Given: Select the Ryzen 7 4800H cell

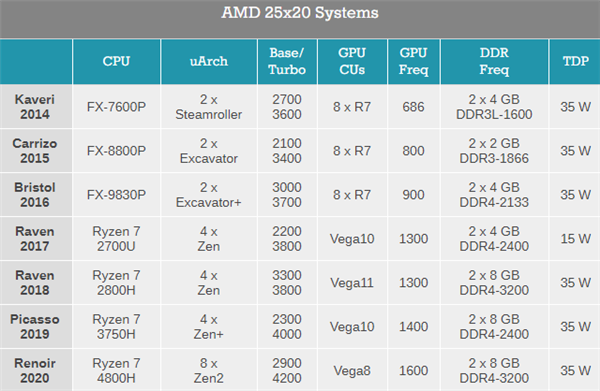Looking at the screenshot, I should point(116,371).
